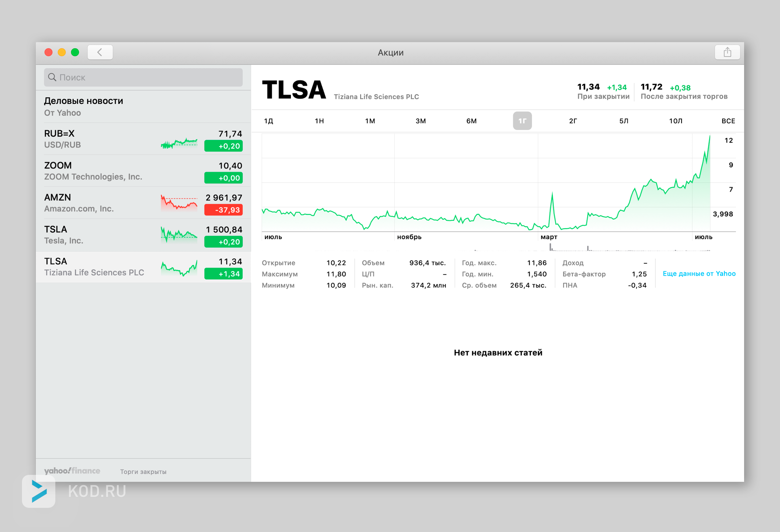Select the AMZN Amazon.com row

(x=143, y=203)
